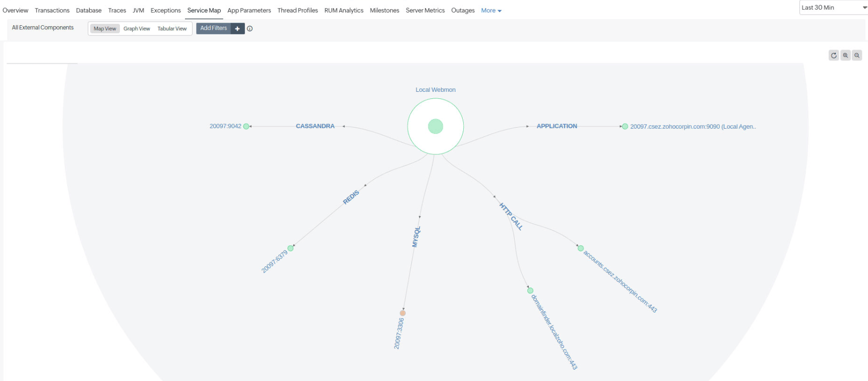Expand the More menu
Viewport: 868px width, 381px height.
(491, 11)
